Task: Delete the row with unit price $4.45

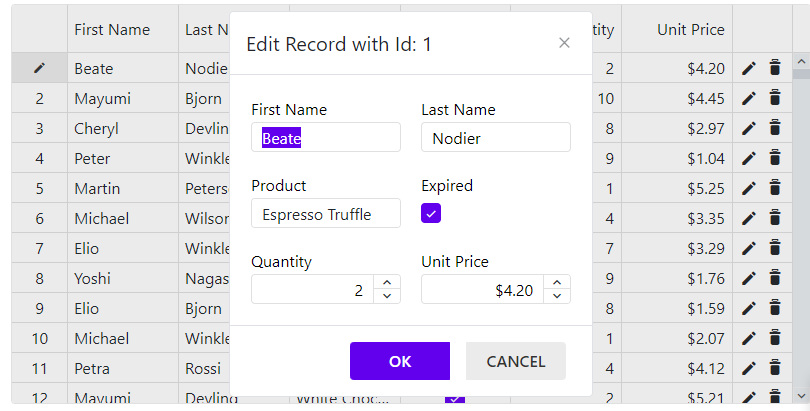Action: click(775, 98)
